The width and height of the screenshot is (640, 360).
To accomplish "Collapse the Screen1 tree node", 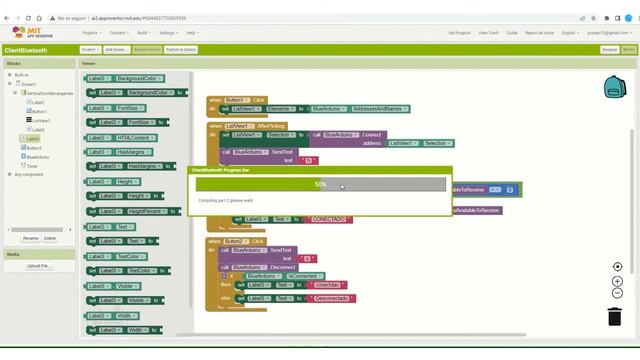I will point(9,84).
